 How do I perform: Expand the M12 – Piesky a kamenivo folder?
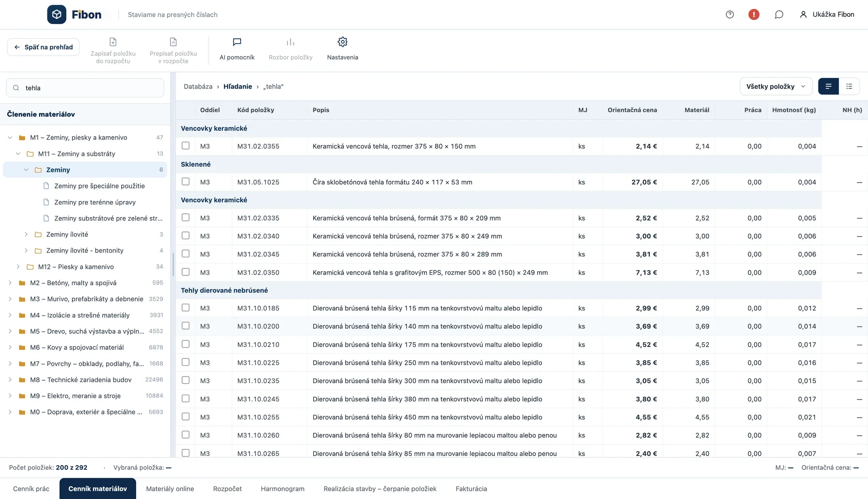[x=18, y=267]
